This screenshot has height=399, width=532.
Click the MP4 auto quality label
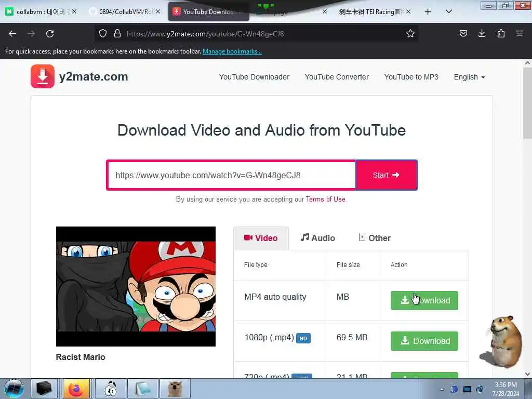pyautogui.click(x=275, y=297)
